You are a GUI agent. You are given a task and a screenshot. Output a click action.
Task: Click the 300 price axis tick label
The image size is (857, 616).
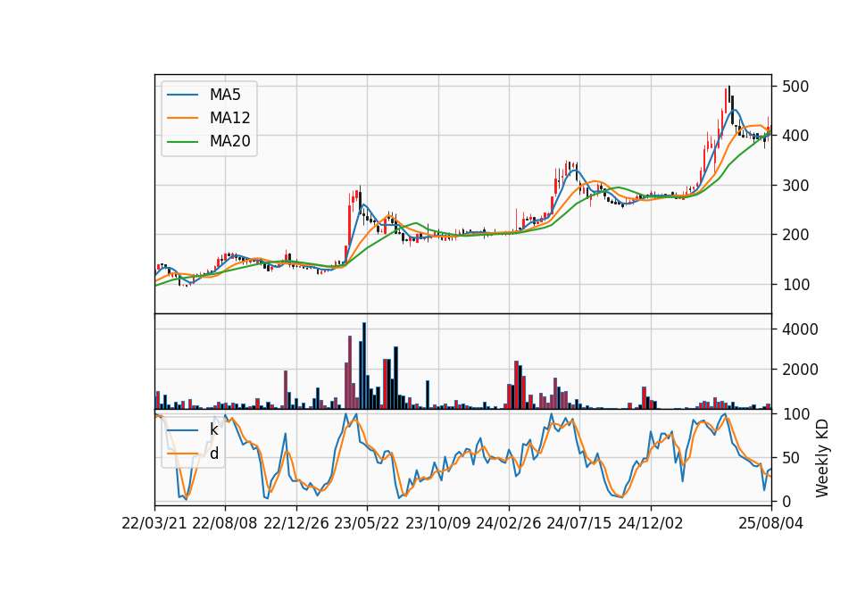795,186
